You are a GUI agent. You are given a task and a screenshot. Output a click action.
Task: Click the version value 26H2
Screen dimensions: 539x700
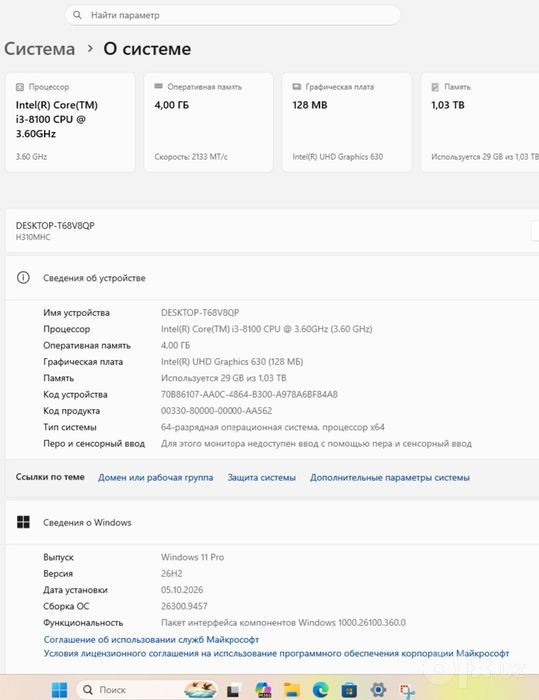tap(171, 573)
